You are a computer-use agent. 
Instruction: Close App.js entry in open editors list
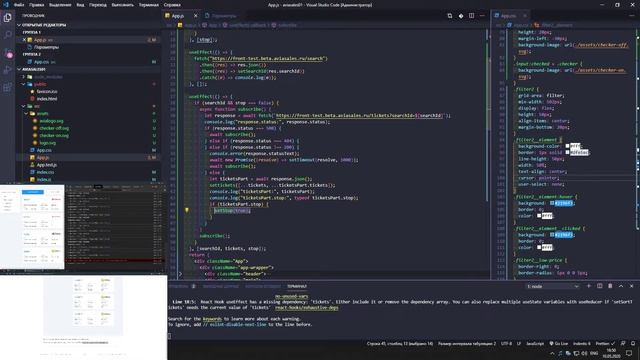pyautogui.click(x=24, y=40)
